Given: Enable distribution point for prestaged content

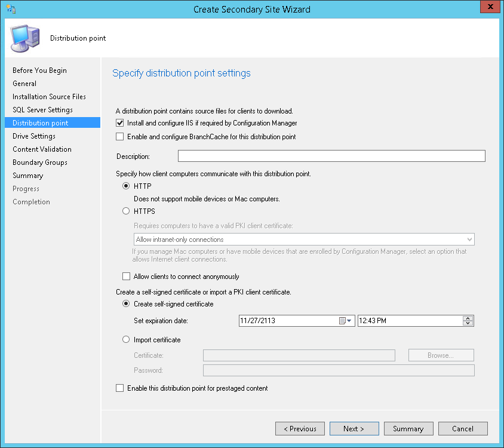Looking at the screenshot, I should pyautogui.click(x=120, y=388).
